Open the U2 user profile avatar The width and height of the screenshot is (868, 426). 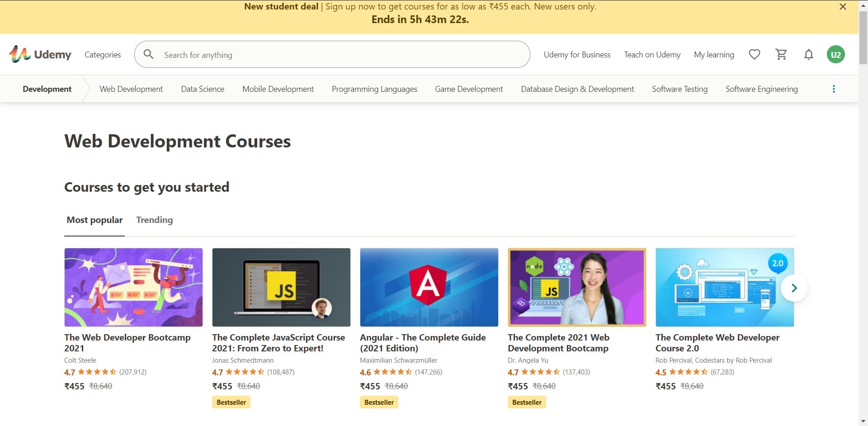tap(835, 55)
